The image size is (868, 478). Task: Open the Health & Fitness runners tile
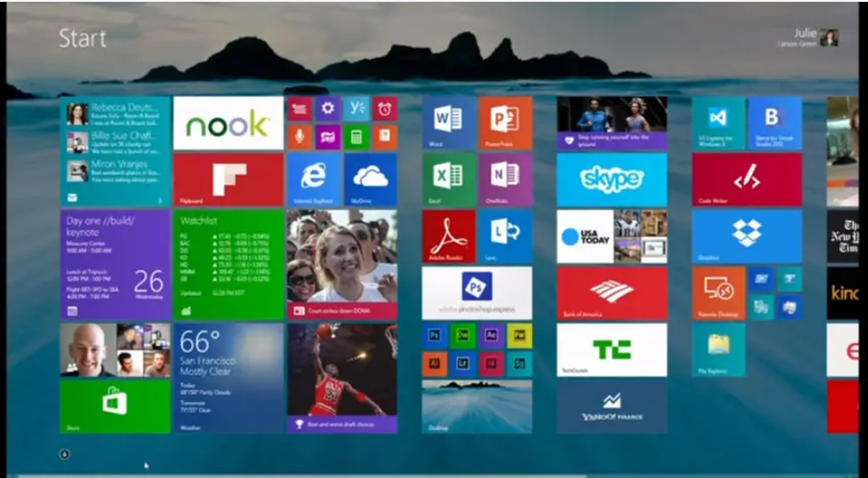pos(612,122)
